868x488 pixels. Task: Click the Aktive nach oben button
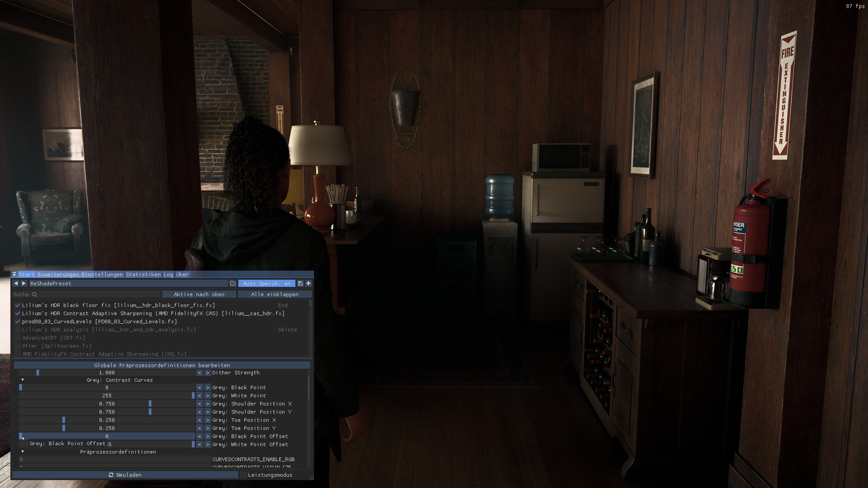pyautogui.click(x=199, y=294)
